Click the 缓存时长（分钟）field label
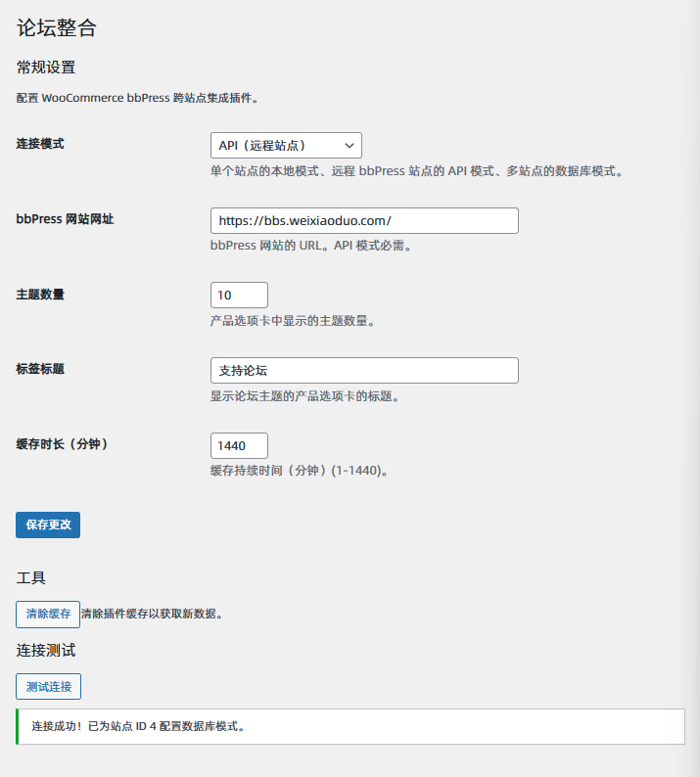This screenshot has width=700, height=777. pos(62,444)
